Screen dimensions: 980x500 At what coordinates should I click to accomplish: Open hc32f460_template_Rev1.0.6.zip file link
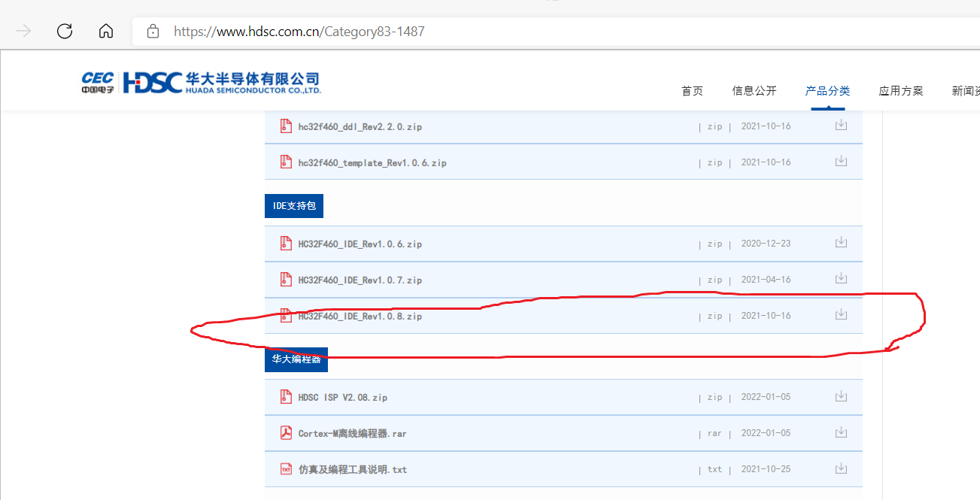point(372,163)
